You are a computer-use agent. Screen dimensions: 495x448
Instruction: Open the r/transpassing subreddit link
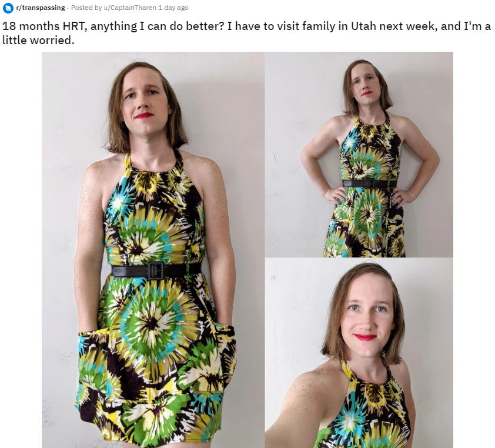(x=41, y=8)
